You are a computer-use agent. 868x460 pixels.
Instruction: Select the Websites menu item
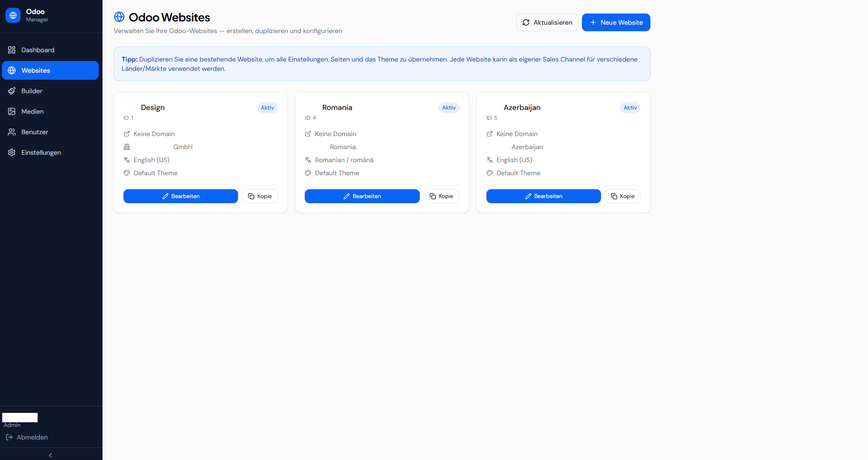point(50,70)
